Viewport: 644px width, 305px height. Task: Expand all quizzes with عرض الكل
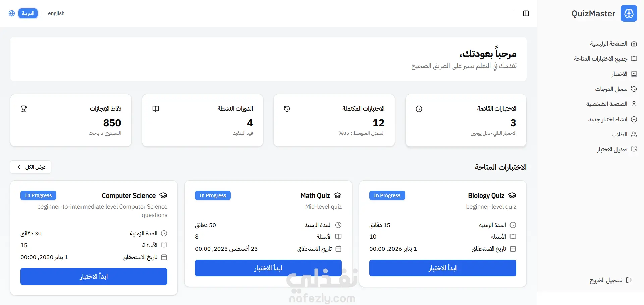coord(31,167)
